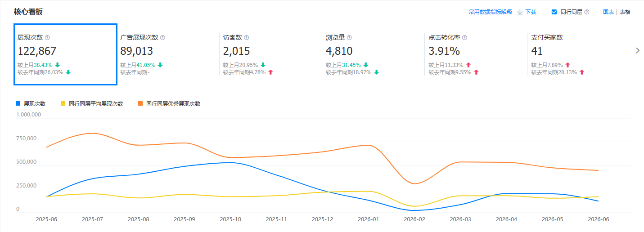This screenshot has width=644, height=232.
Task: Click the download arrow icon
Action: click(x=520, y=12)
